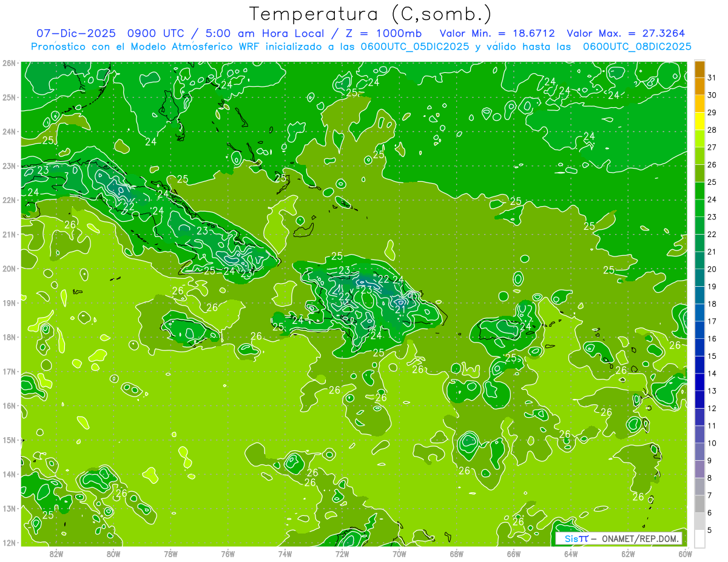
Task: Click the "70W" longitude axis label
Action: pyautogui.click(x=399, y=554)
